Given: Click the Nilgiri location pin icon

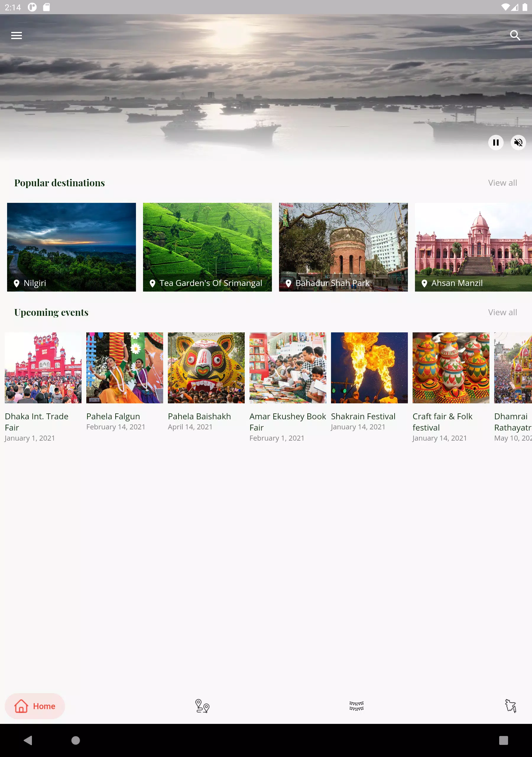Looking at the screenshot, I should [x=17, y=283].
